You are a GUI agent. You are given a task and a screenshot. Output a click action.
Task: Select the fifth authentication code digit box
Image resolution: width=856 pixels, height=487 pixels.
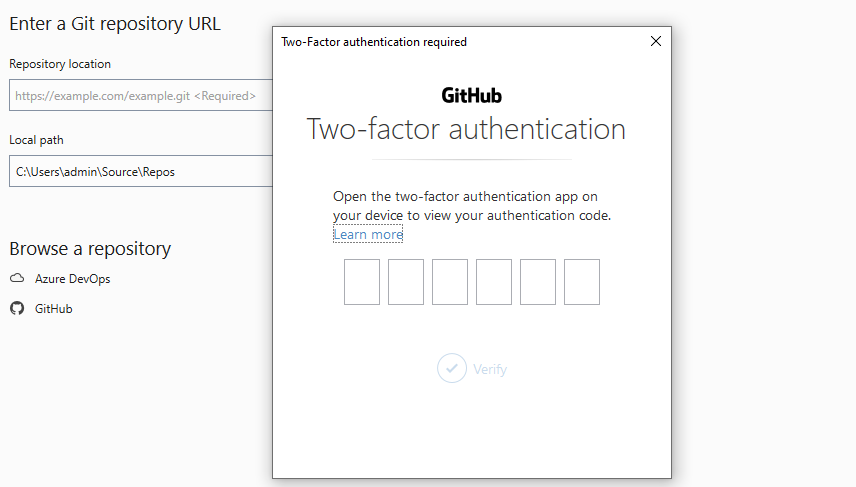click(538, 282)
